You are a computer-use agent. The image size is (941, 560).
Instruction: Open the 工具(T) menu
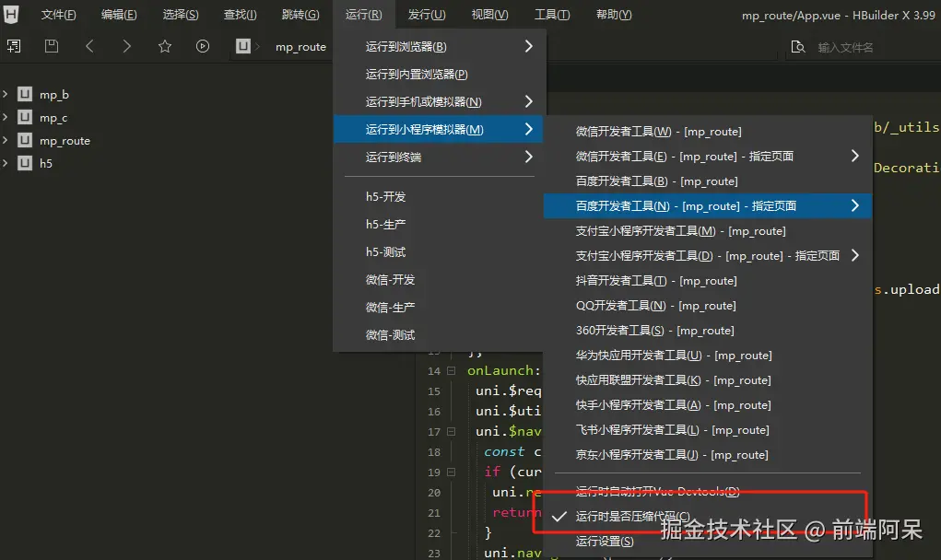coord(552,15)
